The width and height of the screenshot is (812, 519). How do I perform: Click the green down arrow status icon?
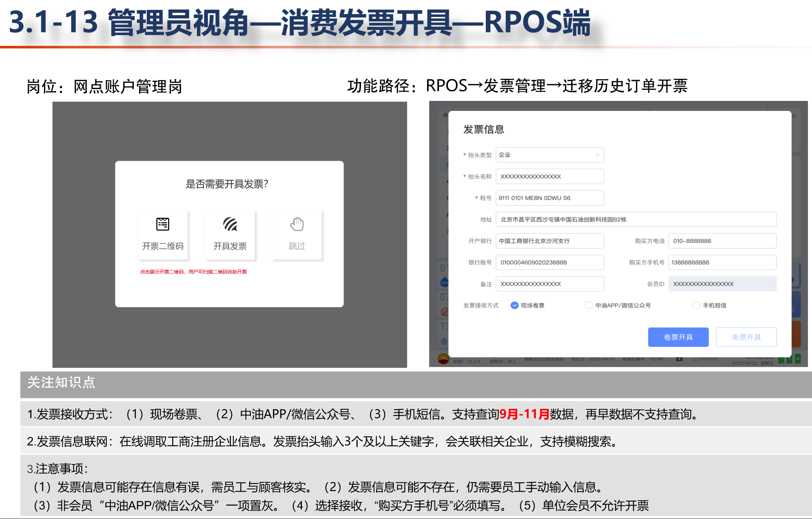798,359
